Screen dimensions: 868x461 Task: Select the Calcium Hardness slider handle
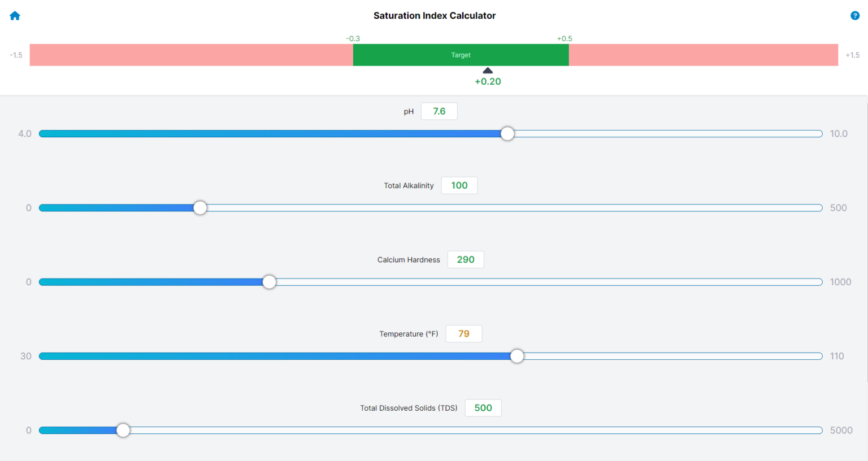click(269, 282)
